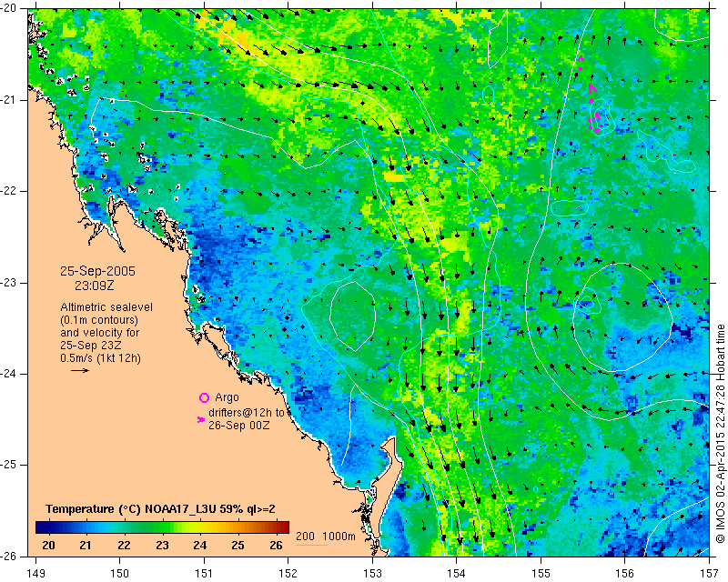
Task: Click the longitude axis label 156
Action: click(625, 574)
